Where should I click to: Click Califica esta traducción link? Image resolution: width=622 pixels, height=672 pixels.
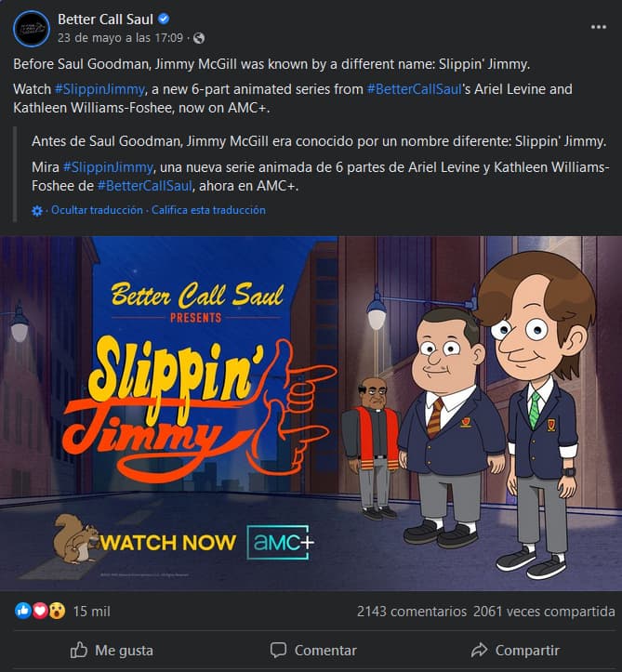click(x=208, y=210)
